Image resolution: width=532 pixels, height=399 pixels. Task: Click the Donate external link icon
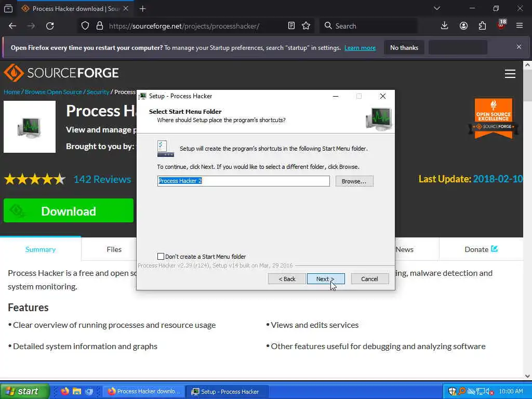pos(495,249)
